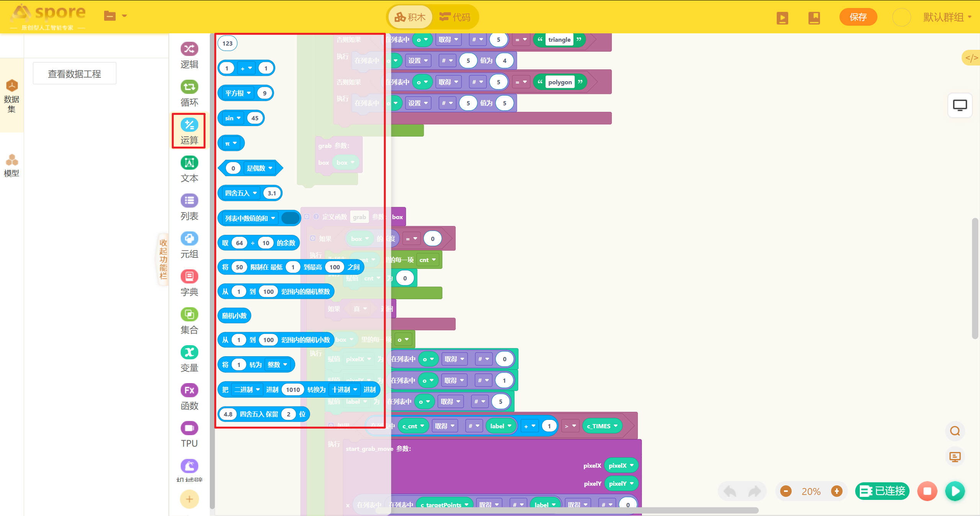Screen dimensions: 980x516
Task: Switch to the 积木 blocks tab
Action: (410, 17)
